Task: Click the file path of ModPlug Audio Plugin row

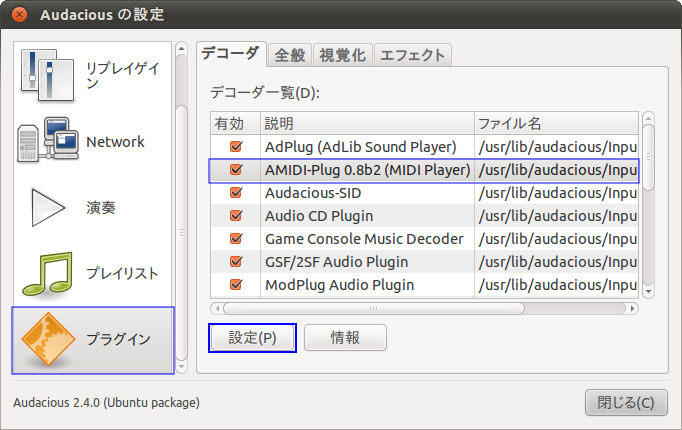Action: (558, 285)
